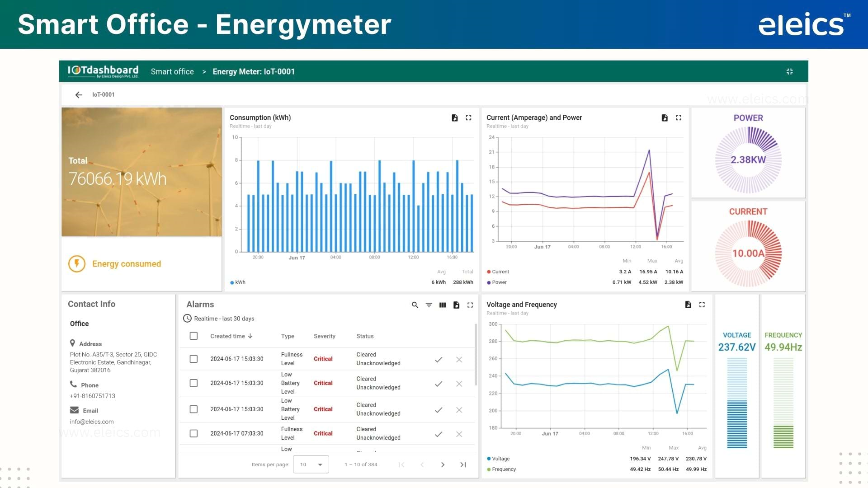Viewport: 868px width, 488px height.
Task: Expand Voltage and Frequency chart fullscreen
Action: tap(702, 305)
